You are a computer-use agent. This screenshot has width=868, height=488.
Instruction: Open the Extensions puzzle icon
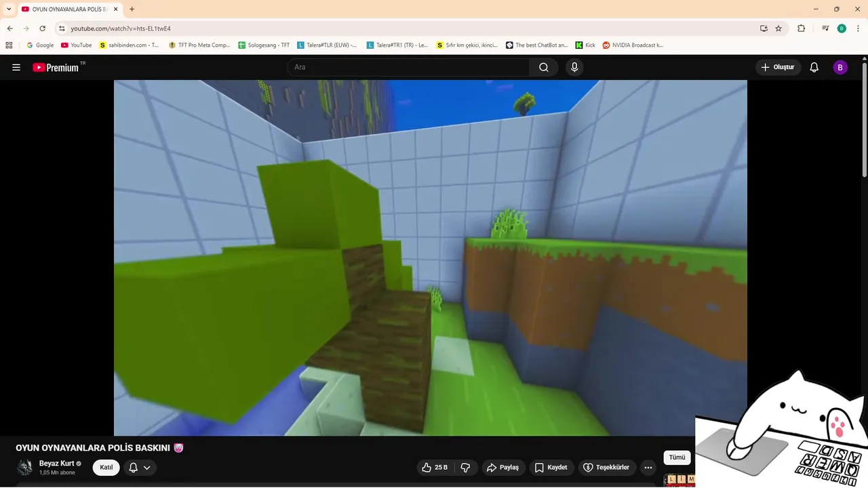click(x=801, y=28)
